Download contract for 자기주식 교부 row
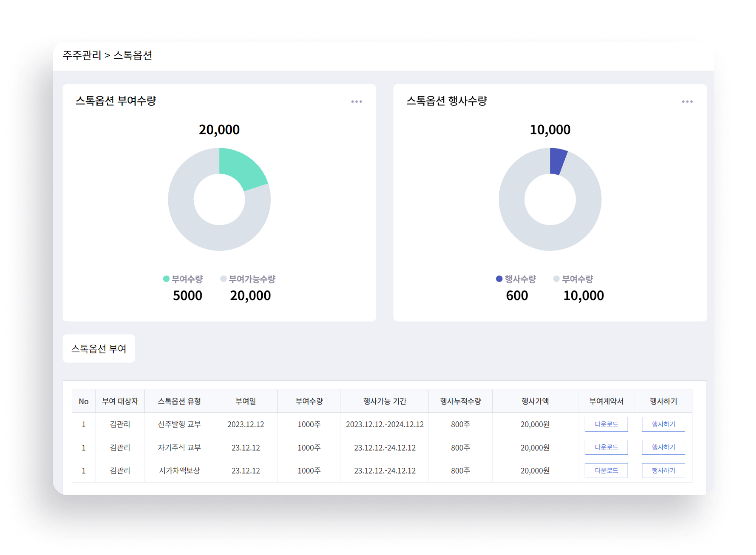 [606, 447]
